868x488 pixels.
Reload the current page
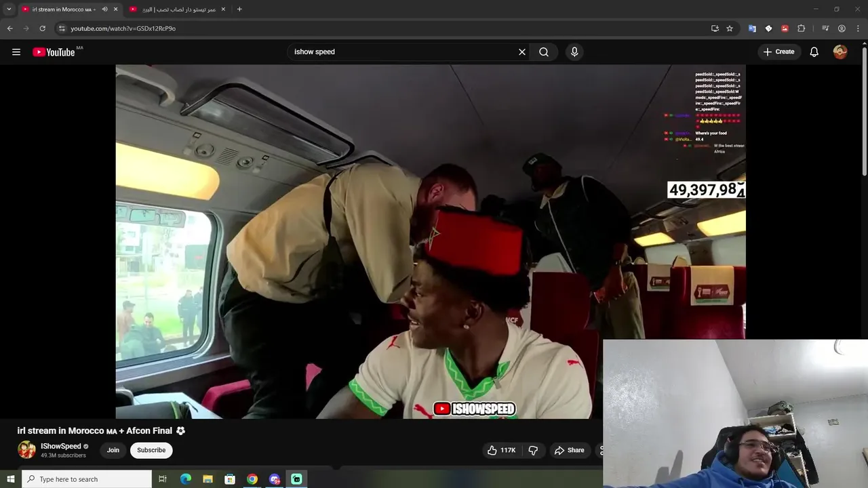(x=42, y=28)
